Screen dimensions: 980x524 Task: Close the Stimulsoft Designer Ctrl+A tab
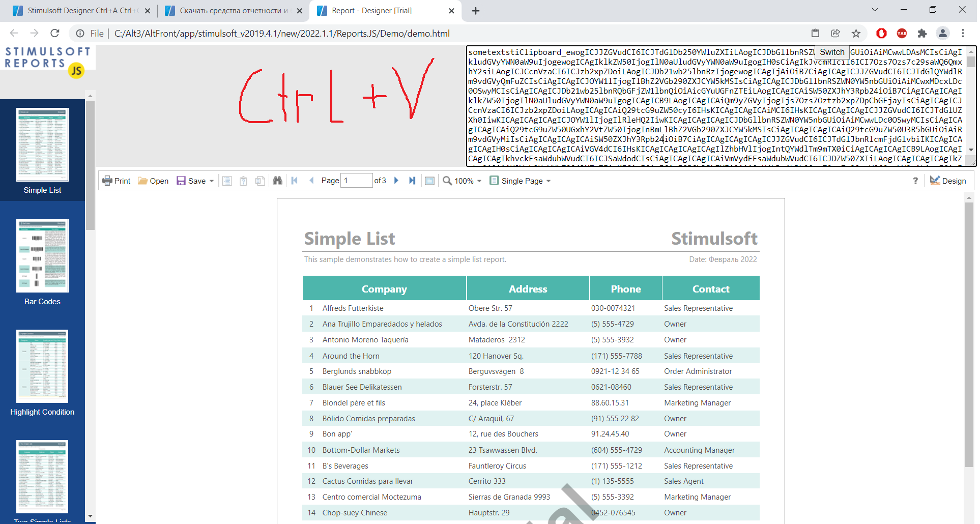[x=147, y=11]
